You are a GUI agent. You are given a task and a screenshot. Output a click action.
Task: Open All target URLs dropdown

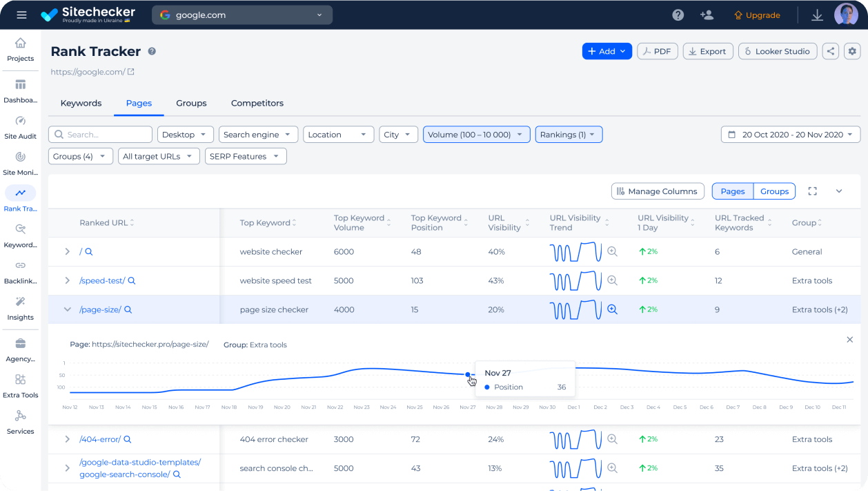(x=159, y=156)
